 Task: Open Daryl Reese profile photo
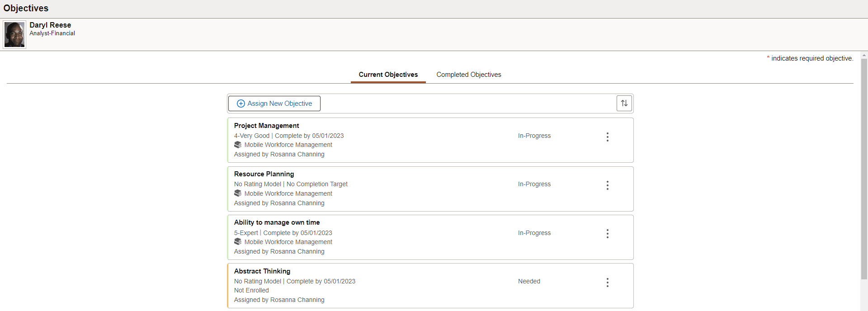point(14,34)
